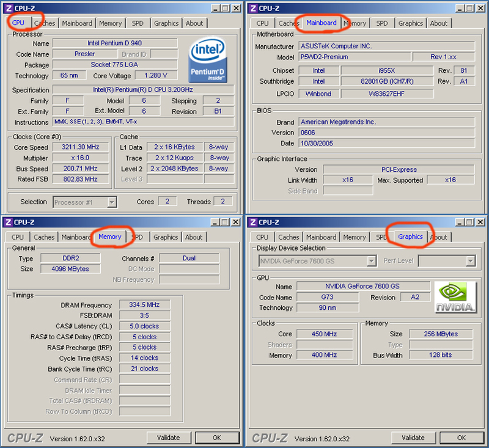This screenshot has height=448, width=489.
Task: Click the W83627EHF LPCIO value
Action: click(387, 94)
